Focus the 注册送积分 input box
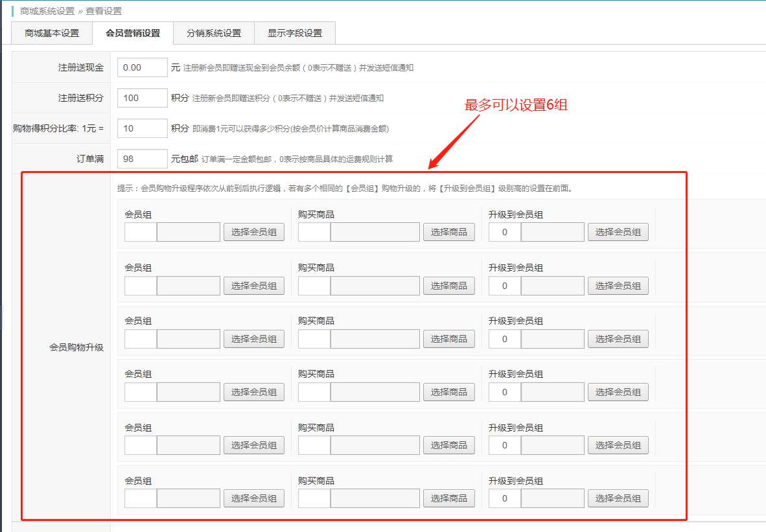 point(142,98)
